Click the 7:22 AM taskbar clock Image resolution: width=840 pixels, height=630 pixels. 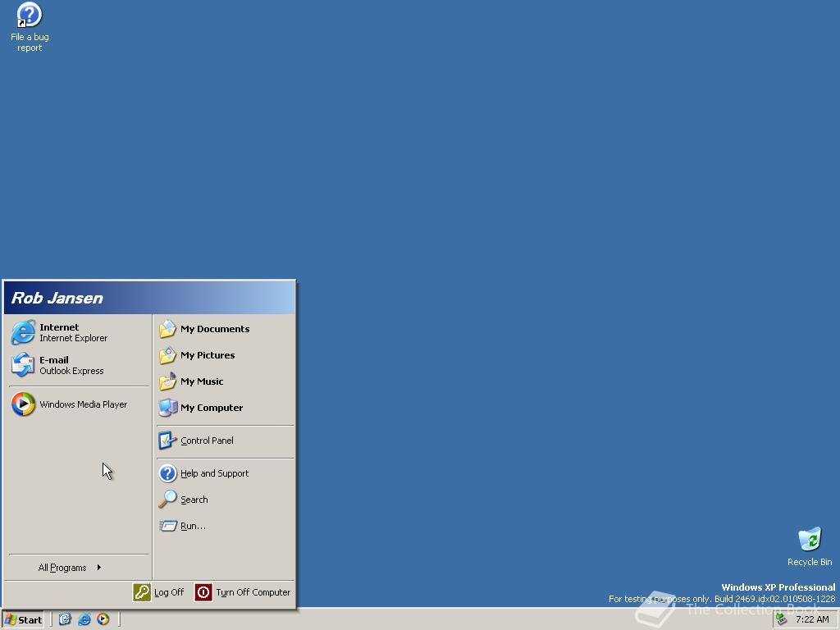(x=812, y=619)
